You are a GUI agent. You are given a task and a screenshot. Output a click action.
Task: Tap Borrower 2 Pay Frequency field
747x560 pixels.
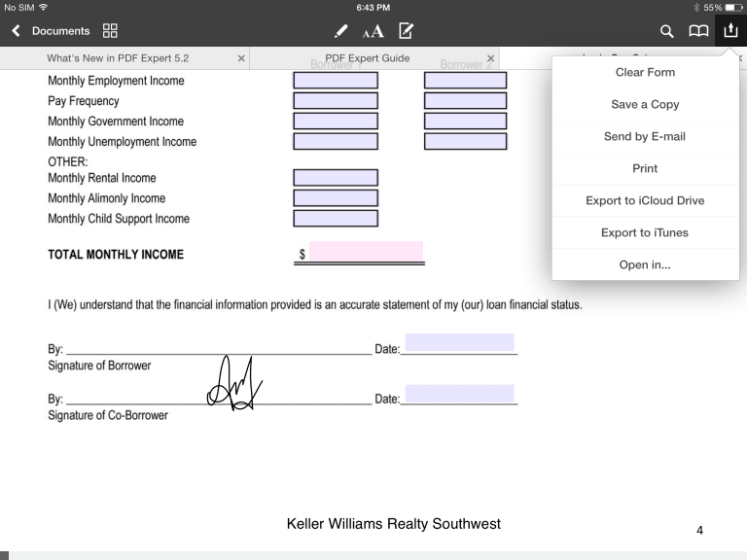466,100
